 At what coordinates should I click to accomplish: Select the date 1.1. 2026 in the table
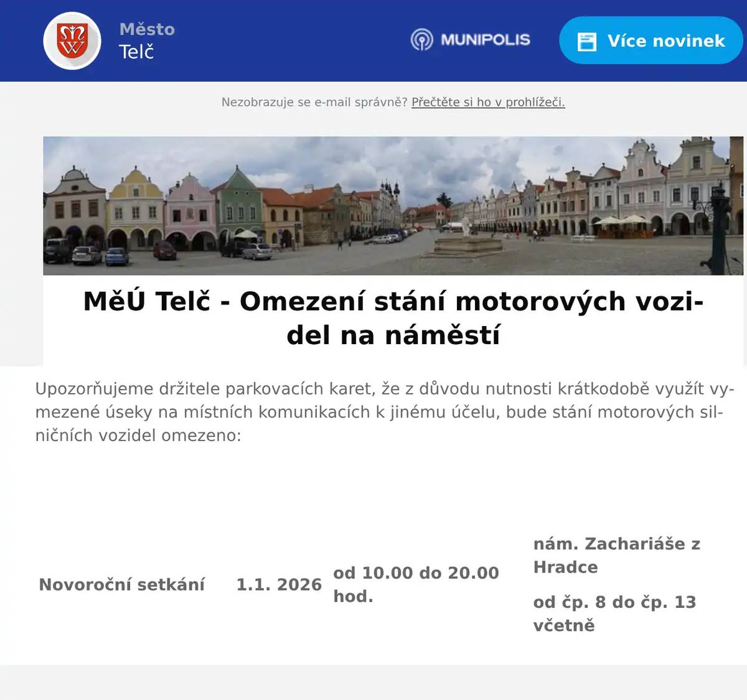click(x=280, y=585)
